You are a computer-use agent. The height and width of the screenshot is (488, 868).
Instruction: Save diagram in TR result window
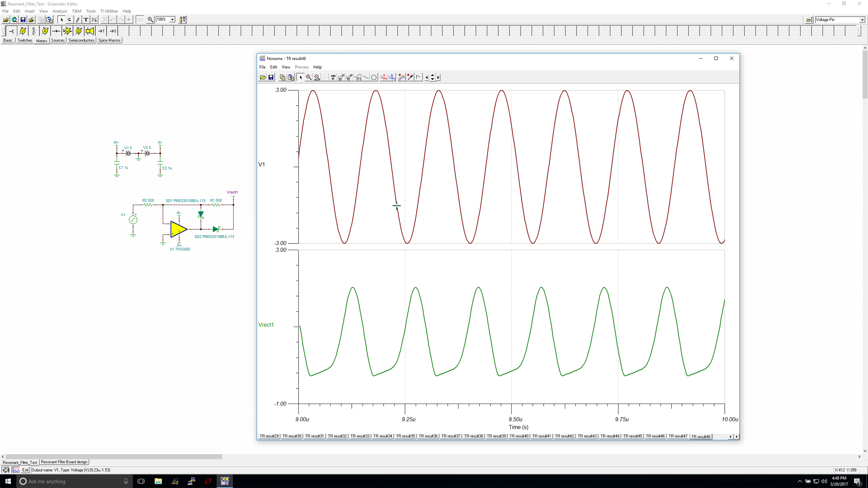coord(271,78)
